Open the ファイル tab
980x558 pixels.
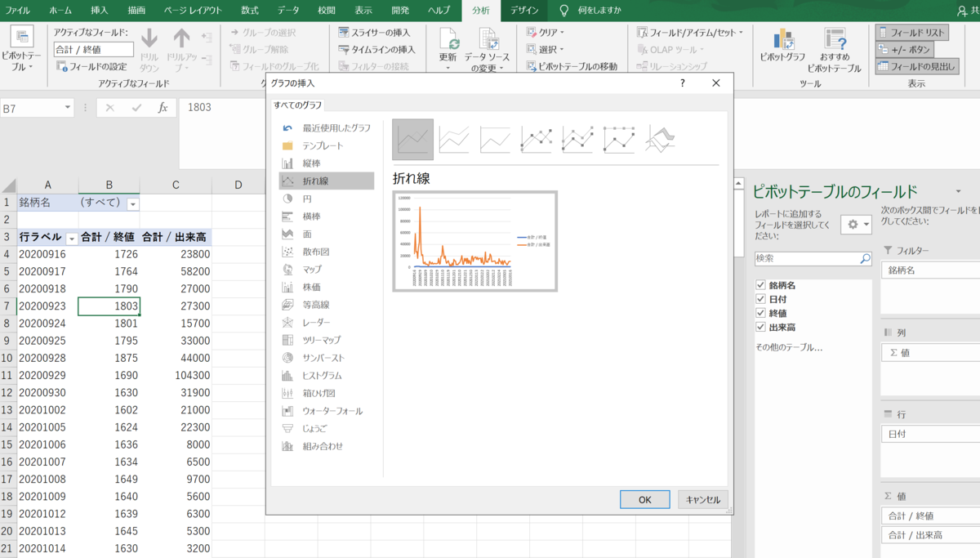coord(19,11)
